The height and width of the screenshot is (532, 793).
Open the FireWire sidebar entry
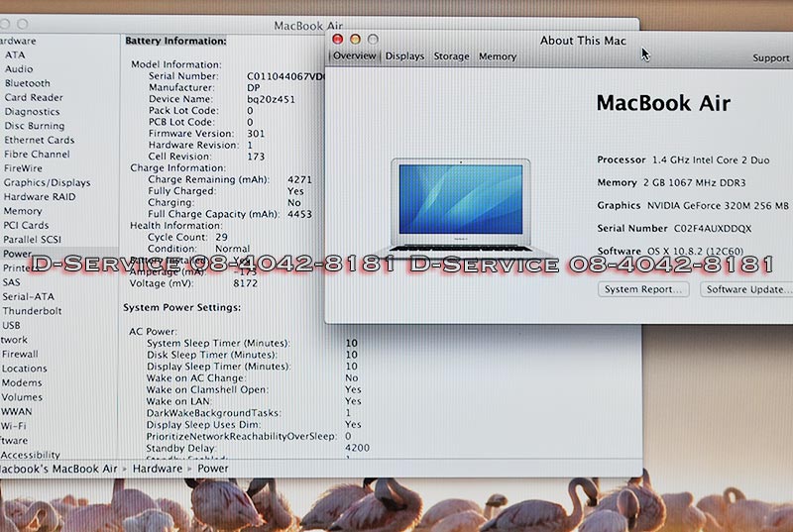23,167
